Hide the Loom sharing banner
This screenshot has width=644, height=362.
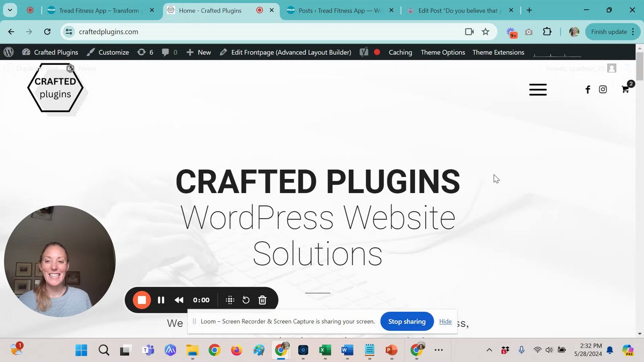click(x=445, y=321)
